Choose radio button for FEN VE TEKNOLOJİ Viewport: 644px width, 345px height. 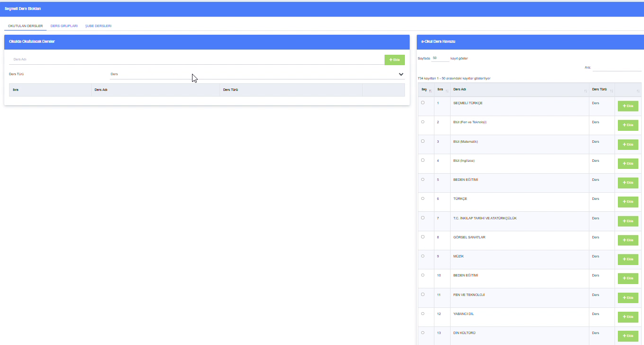coord(423,295)
